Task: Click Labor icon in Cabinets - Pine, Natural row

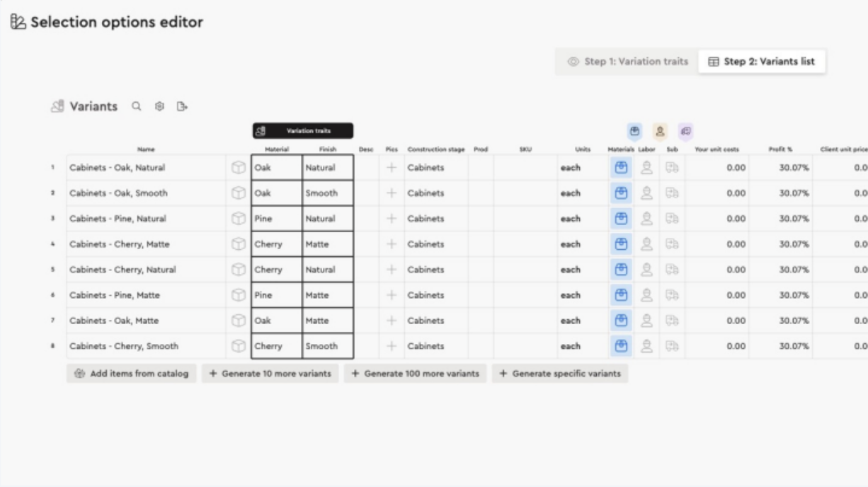Action: coord(646,219)
